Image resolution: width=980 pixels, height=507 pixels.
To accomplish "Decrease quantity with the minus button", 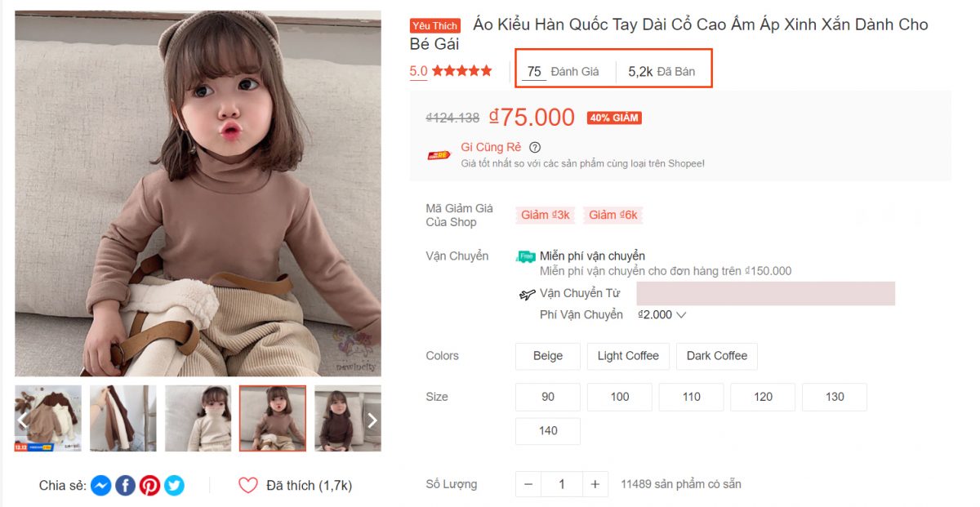I will 528,484.
